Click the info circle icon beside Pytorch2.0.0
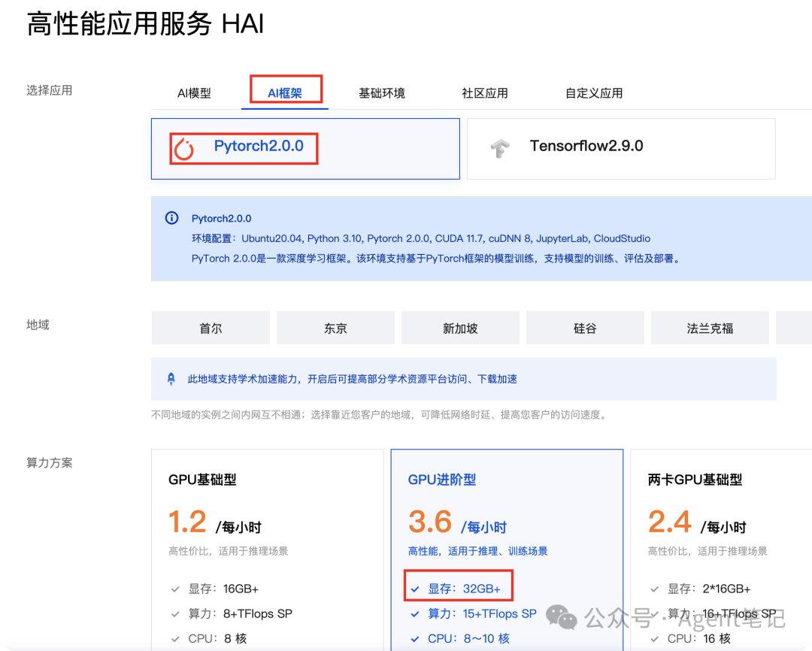Viewport: 812px width, 651px height. click(171, 218)
